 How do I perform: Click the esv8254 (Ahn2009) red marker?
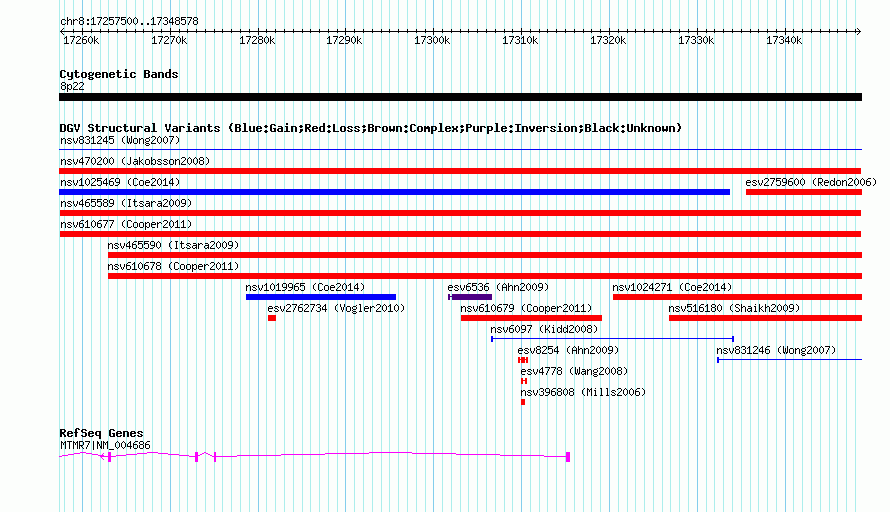[x=523, y=360]
